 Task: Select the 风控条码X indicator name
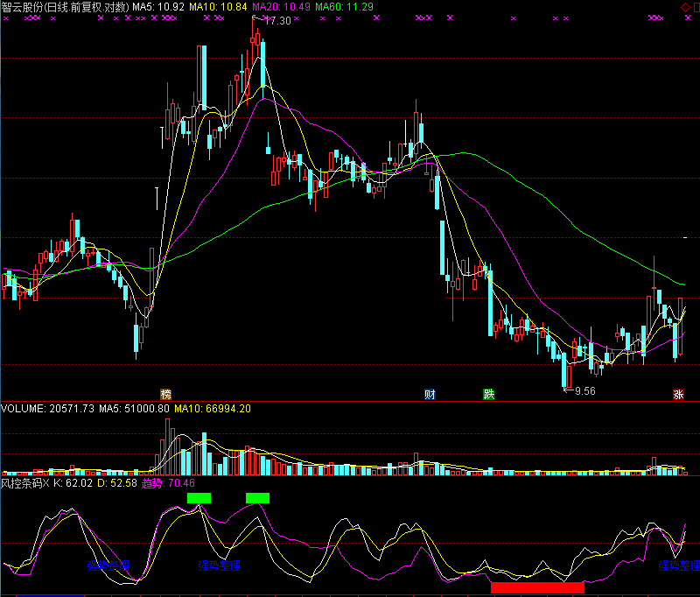tap(25, 483)
